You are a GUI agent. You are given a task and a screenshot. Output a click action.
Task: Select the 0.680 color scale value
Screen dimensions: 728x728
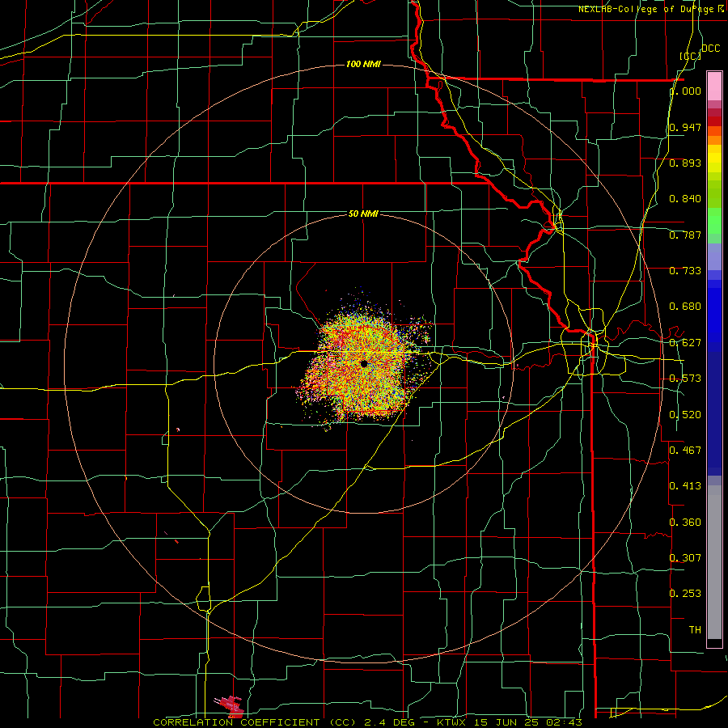(685, 307)
